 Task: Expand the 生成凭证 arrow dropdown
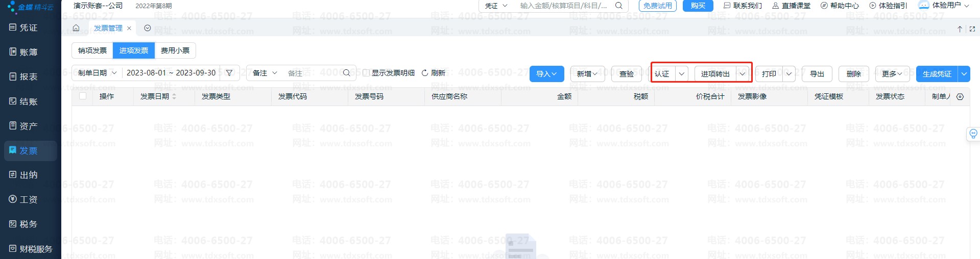coord(964,74)
